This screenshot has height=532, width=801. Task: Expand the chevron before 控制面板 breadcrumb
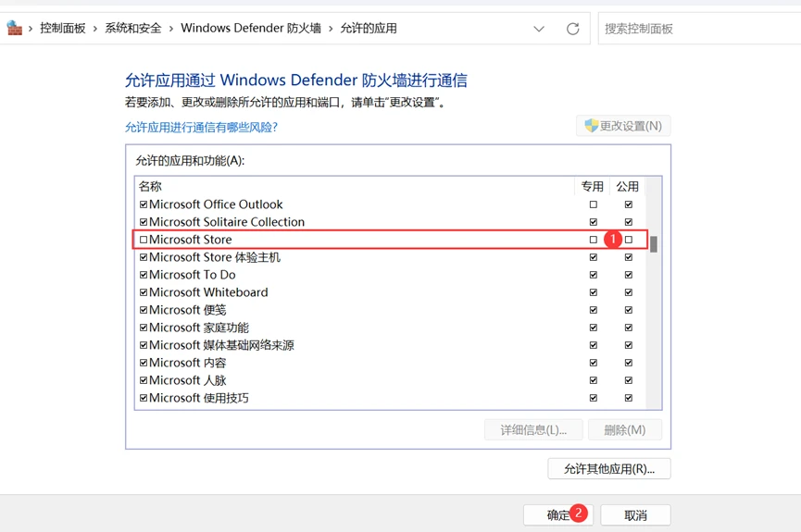click(x=31, y=29)
